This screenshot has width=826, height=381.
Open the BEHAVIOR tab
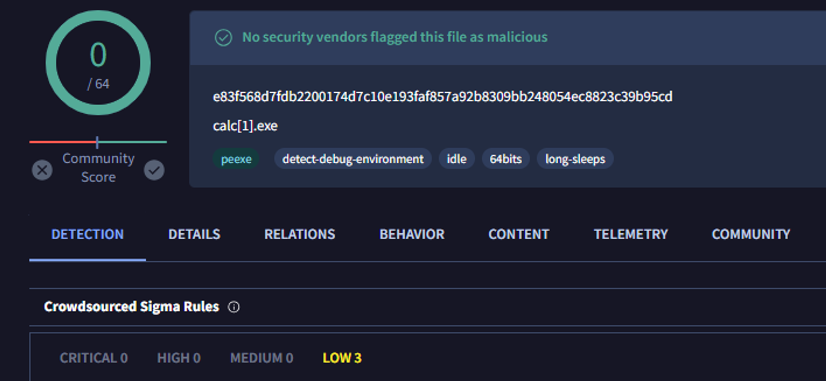pos(412,234)
